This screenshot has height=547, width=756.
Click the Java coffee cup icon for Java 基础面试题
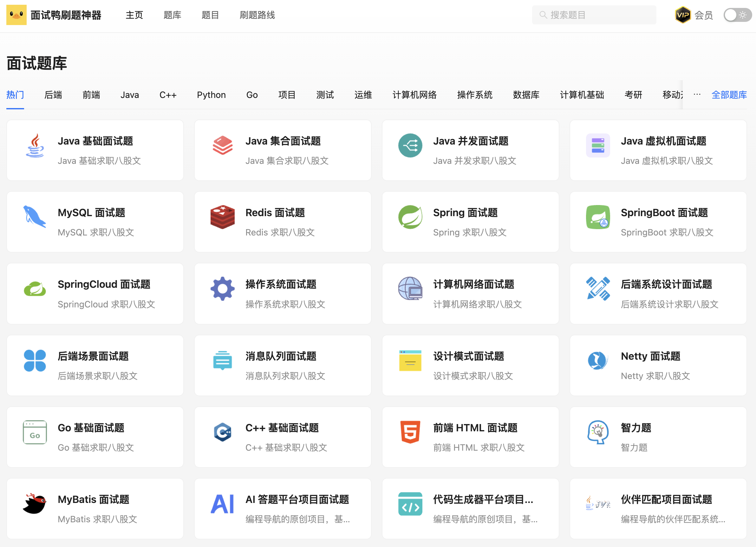(35, 145)
